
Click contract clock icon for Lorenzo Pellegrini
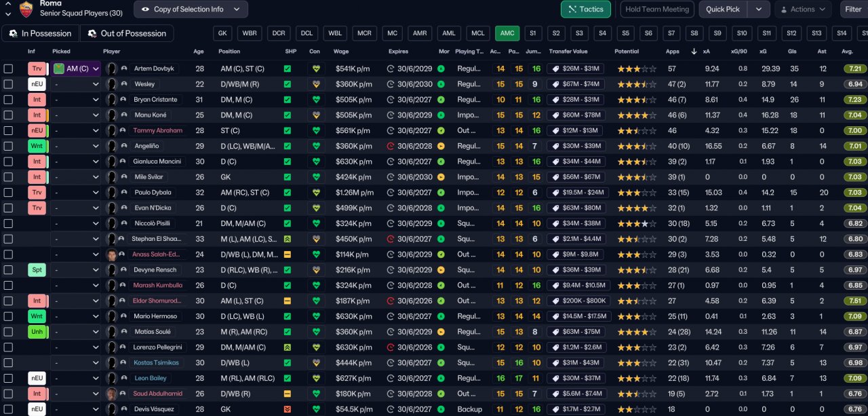pyautogui.click(x=391, y=347)
